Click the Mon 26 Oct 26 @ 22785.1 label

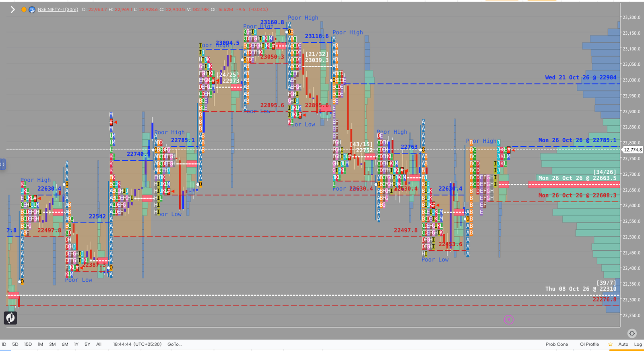[x=577, y=140]
